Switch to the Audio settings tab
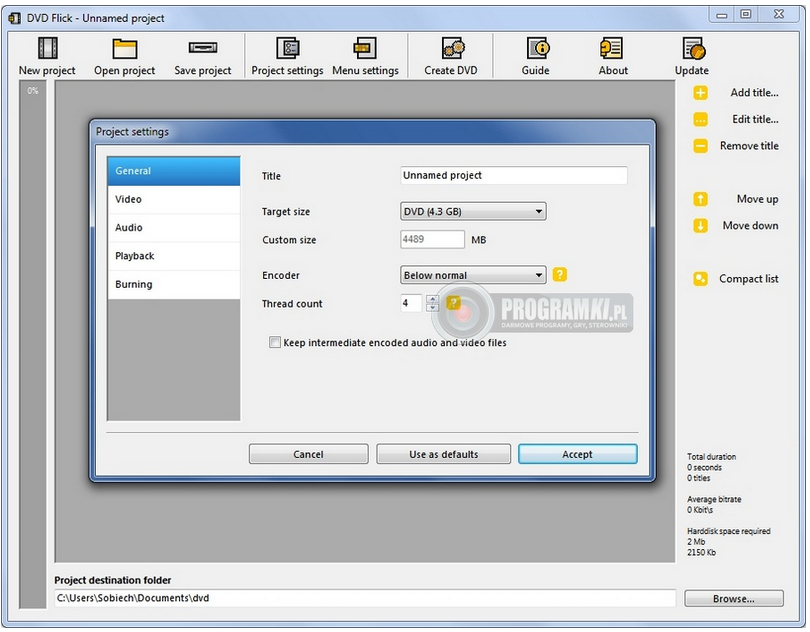Viewport: 810px width, 632px height. coord(174,228)
